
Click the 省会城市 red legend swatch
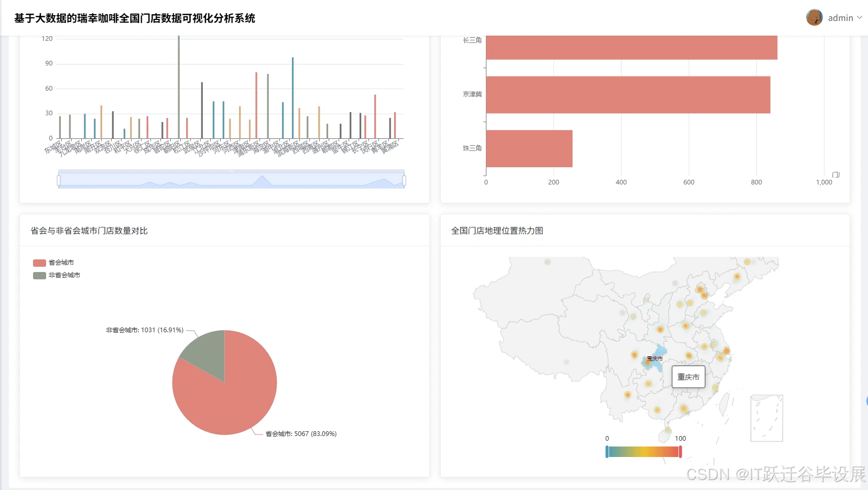[x=39, y=263]
